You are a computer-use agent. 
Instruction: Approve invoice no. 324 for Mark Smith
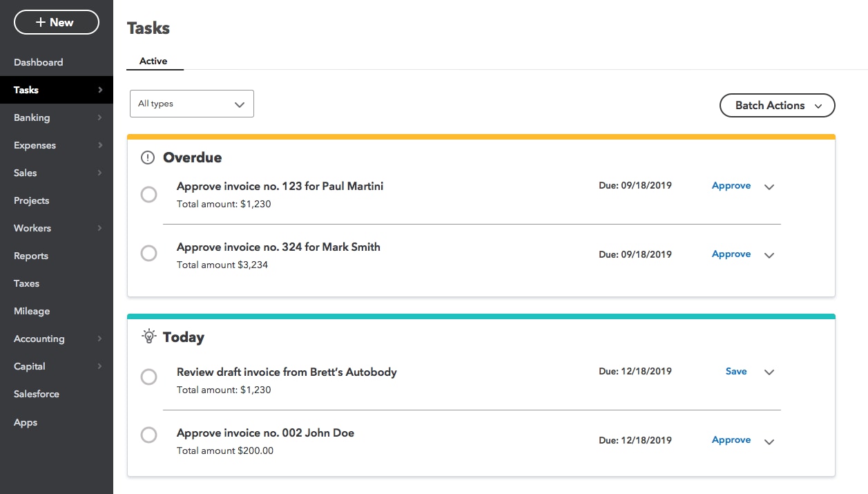[731, 254]
